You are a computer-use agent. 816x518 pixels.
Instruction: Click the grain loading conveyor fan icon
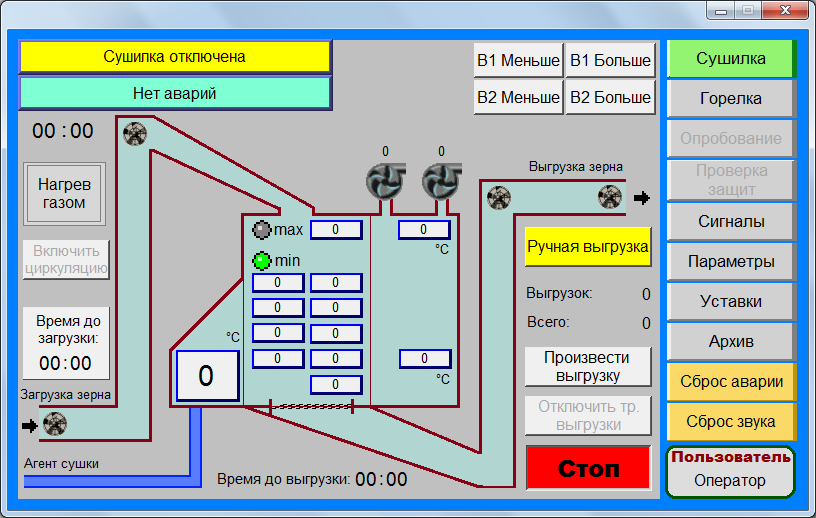(x=55, y=424)
